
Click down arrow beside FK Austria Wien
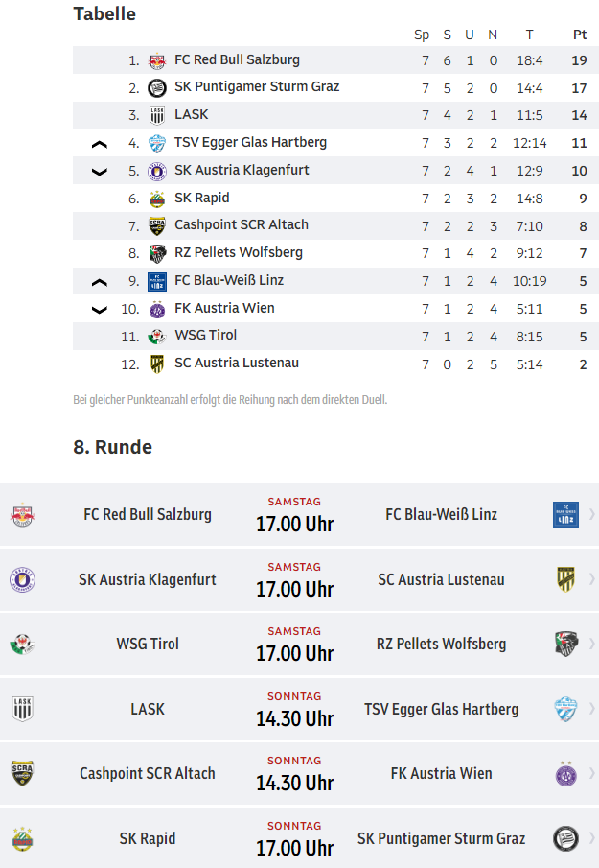coord(99,310)
